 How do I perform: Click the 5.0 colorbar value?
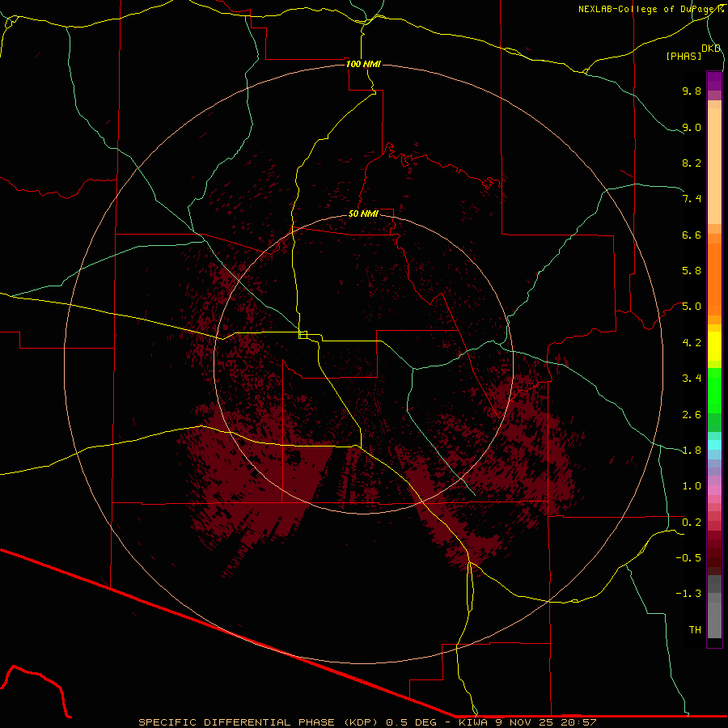coord(692,307)
